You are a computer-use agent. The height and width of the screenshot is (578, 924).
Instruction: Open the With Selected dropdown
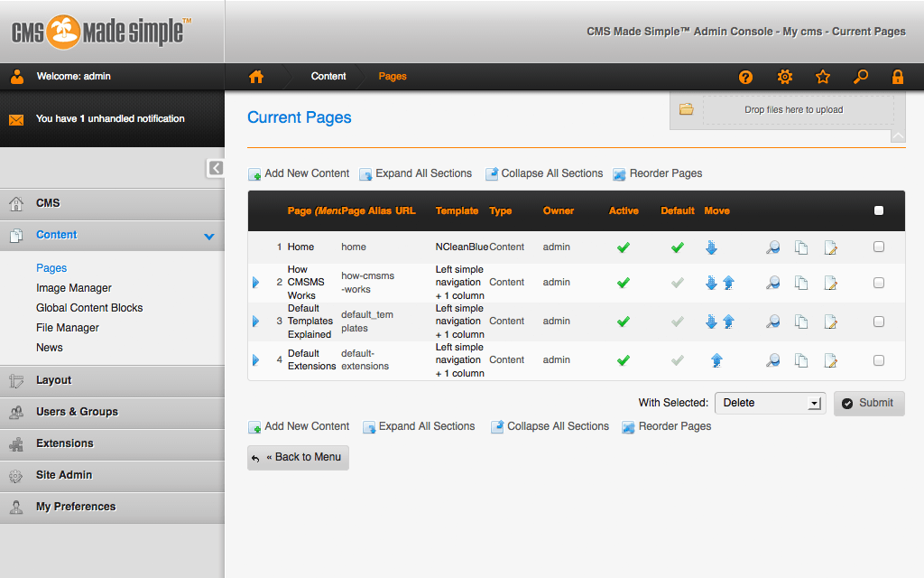(770, 403)
